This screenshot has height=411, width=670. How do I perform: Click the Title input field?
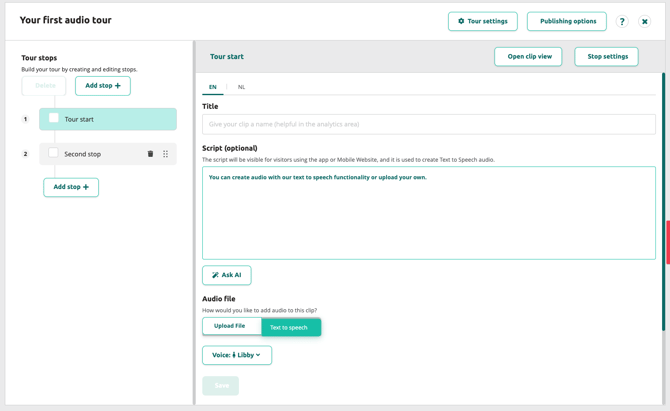428,124
